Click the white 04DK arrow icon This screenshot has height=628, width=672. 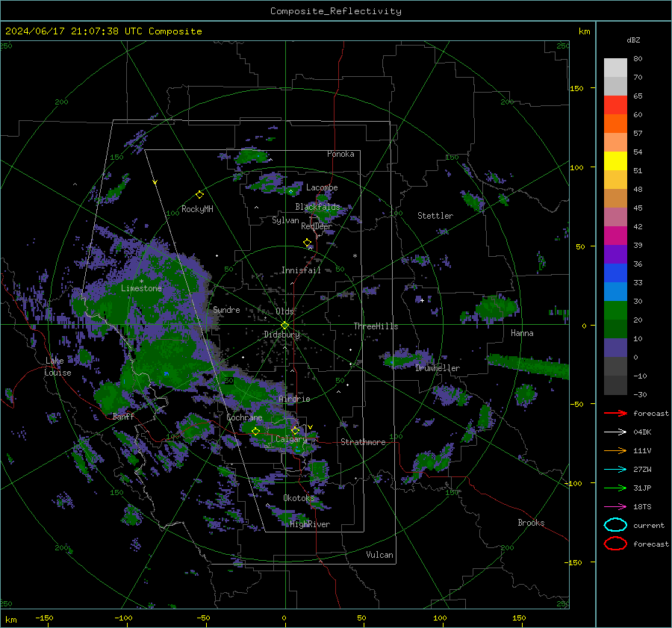tap(615, 432)
